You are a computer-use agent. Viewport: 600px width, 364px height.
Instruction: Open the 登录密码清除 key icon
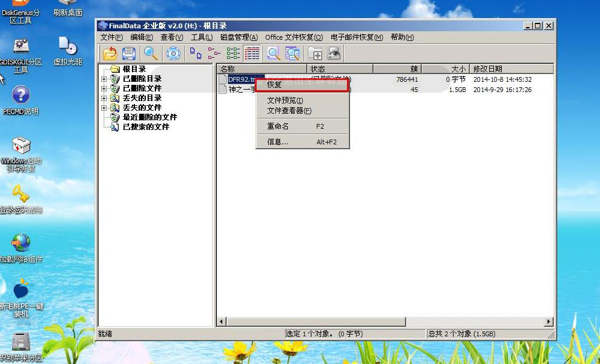coord(20,199)
